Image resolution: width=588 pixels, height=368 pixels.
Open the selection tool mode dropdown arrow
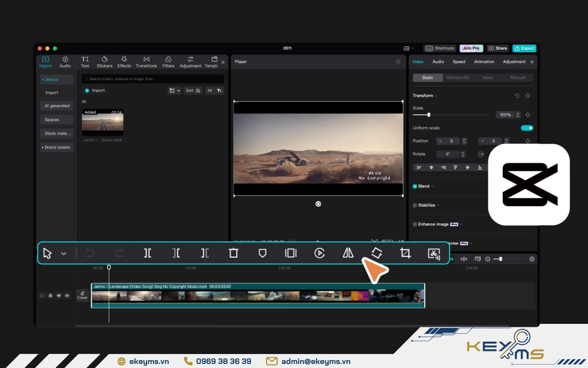pos(64,254)
